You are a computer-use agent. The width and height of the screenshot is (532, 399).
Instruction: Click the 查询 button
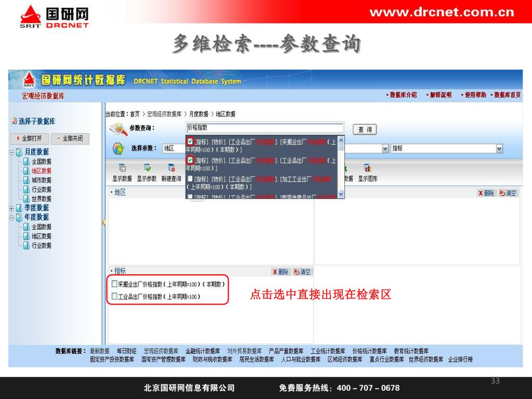click(365, 129)
